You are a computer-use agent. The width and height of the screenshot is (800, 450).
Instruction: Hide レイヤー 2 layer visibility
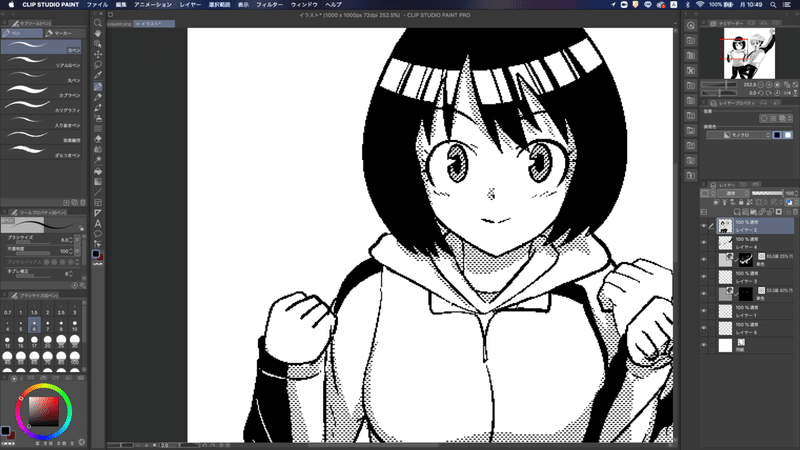[704, 226]
